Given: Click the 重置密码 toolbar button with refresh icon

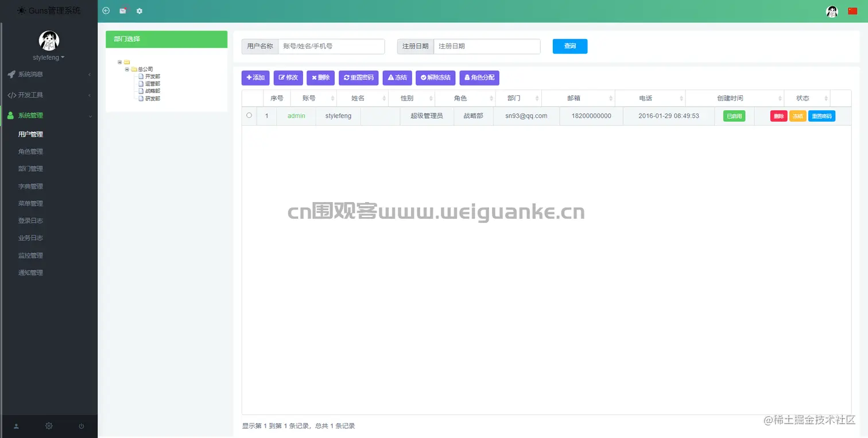Looking at the screenshot, I should 359,77.
